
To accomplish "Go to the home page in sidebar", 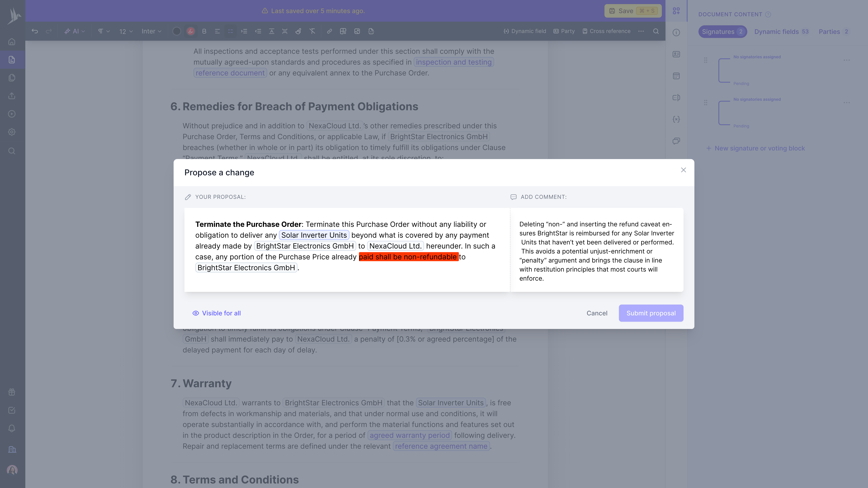I will click(x=12, y=42).
